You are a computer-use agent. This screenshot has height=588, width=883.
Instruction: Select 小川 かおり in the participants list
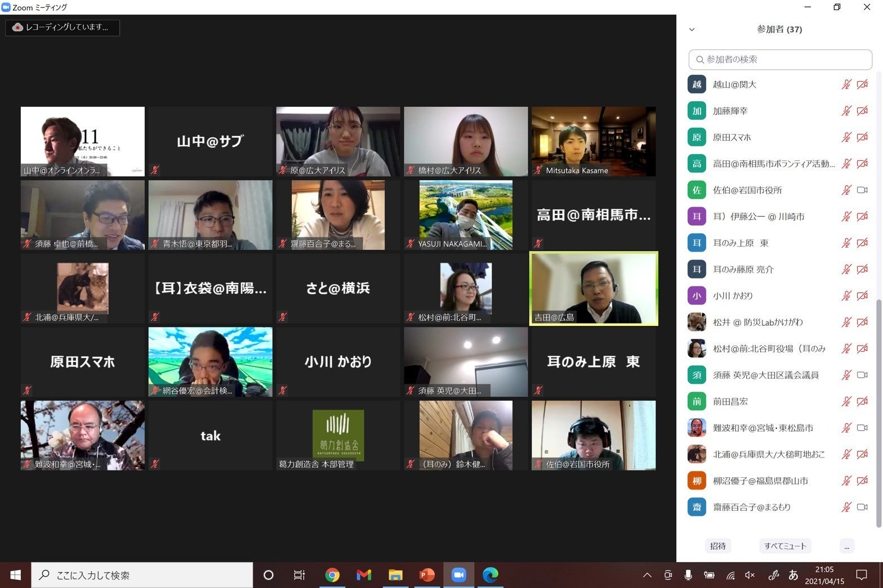tap(733, 296)
